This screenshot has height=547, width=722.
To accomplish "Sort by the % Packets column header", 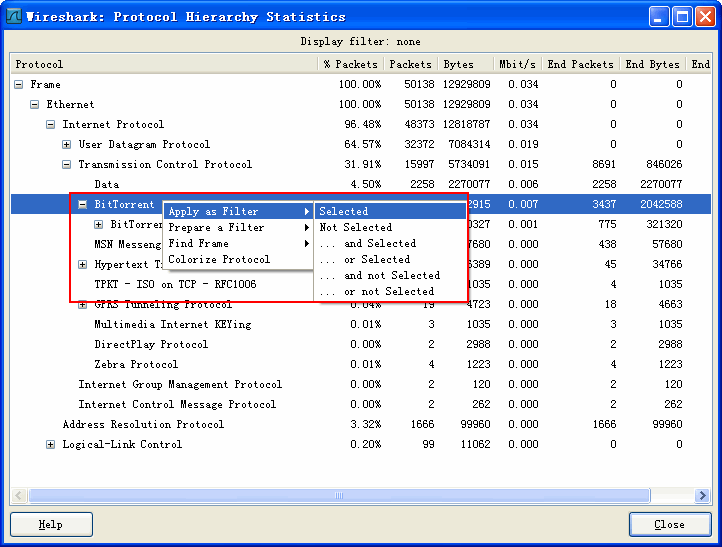I will coord(350,65).
